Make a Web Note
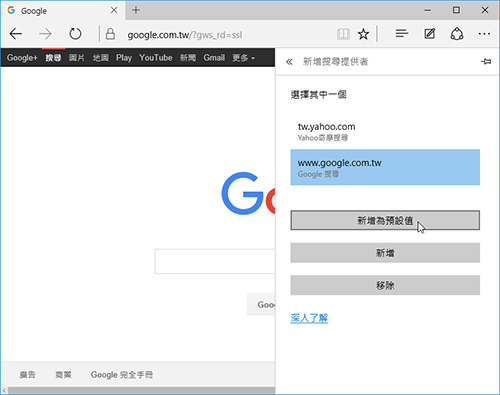 pos(429,34)
